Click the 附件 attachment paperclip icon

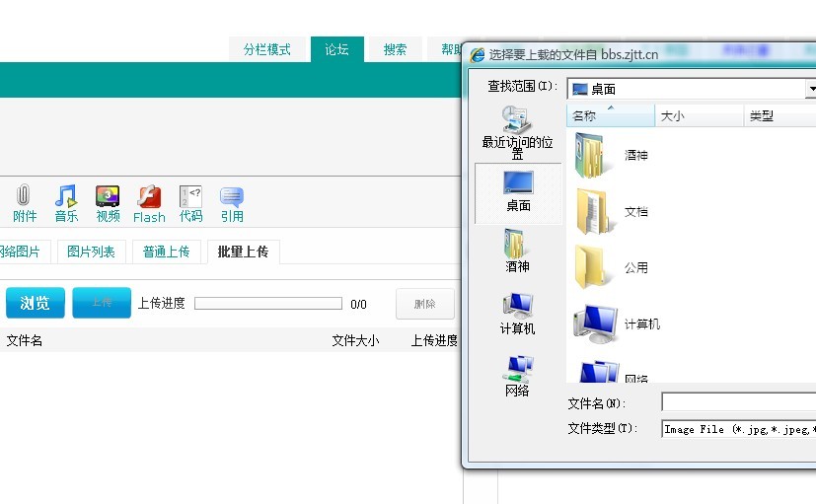point(25,196)
